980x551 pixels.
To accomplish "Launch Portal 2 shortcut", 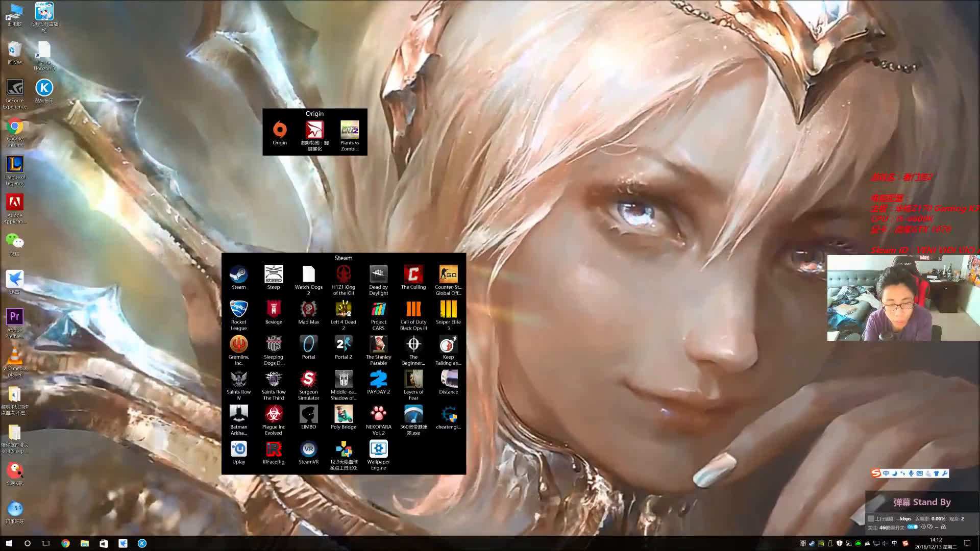I will click(344, 347).
